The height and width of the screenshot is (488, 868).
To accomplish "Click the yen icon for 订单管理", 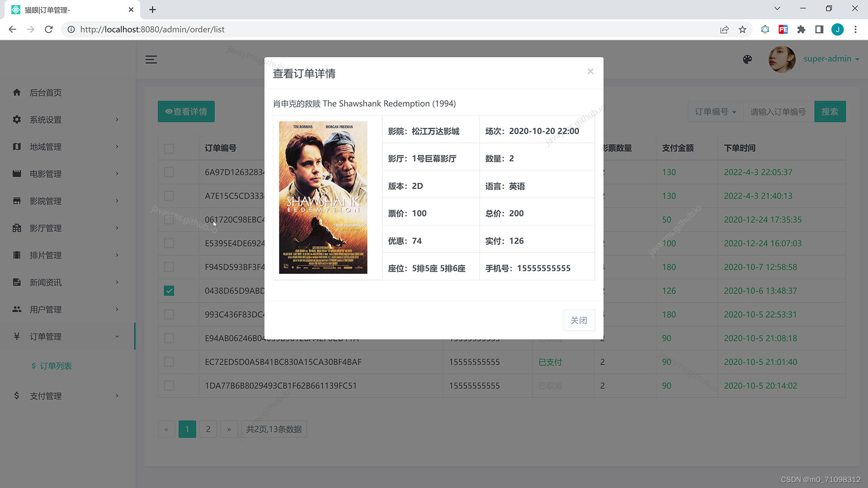I will click(17, 336).
